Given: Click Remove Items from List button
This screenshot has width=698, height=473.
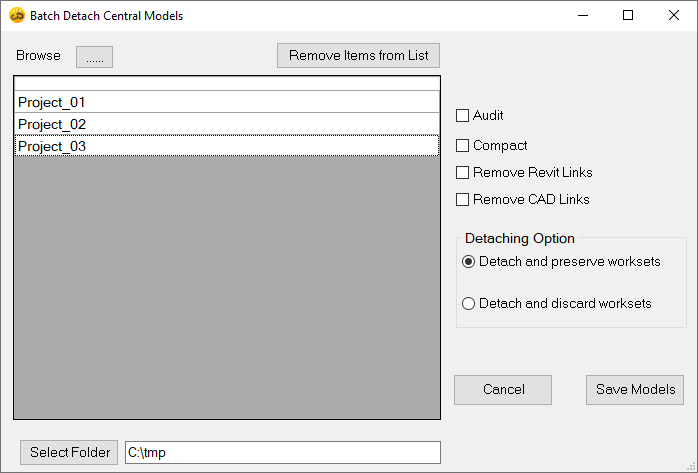Looking at the screenshot, I should (358, 56).
